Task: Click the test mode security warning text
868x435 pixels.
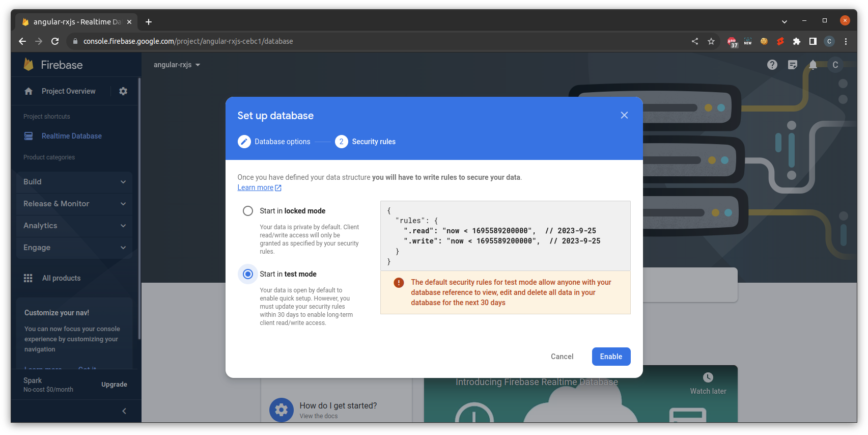Action: (511, 292)
